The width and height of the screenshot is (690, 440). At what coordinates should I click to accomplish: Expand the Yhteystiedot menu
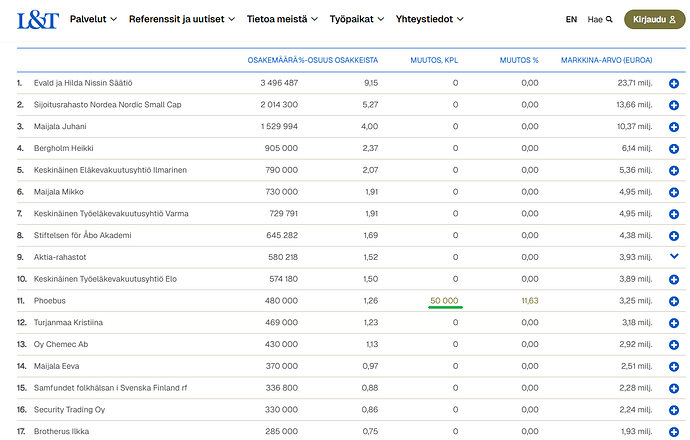[429, 19]
